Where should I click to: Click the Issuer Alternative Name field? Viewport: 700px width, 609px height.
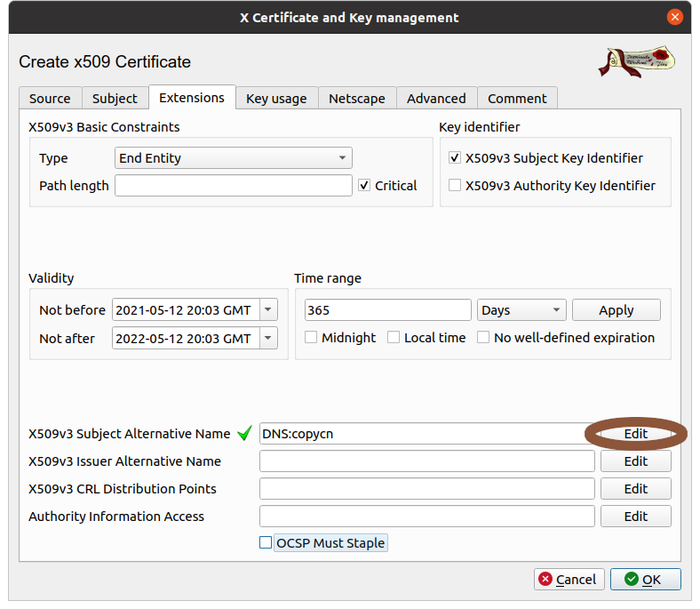click(x=426, y=461)
